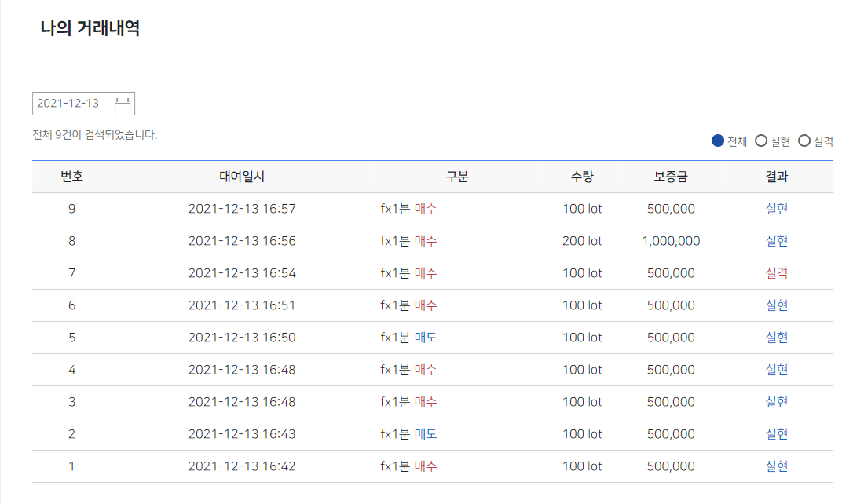This screenshot has width=864, height=504.
Task: Click the date 2021-12-13 16:50
Action: pos(242,338)
